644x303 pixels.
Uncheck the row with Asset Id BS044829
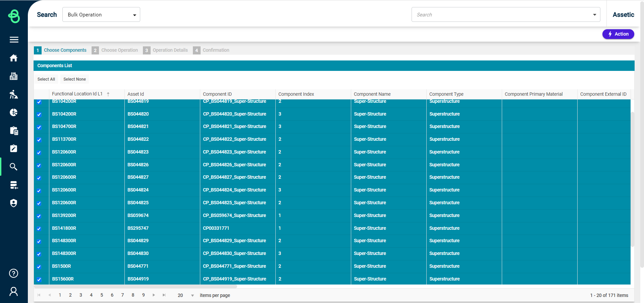(x=39, y=242)
